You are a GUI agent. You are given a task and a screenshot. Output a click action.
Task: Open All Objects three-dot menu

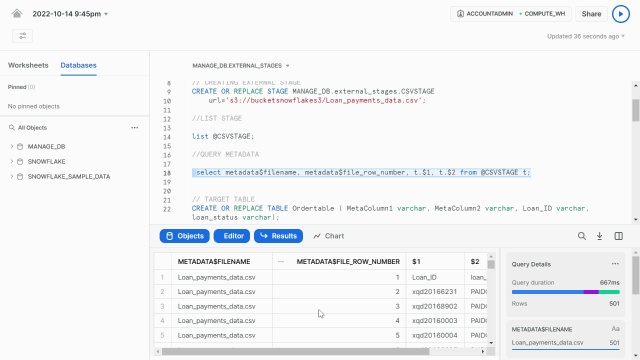pos(134,128)
